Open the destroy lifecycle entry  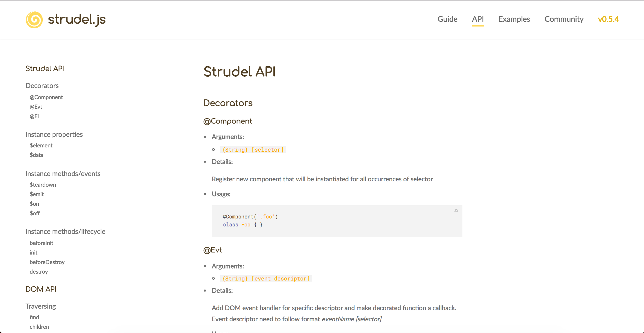point(39,271)
